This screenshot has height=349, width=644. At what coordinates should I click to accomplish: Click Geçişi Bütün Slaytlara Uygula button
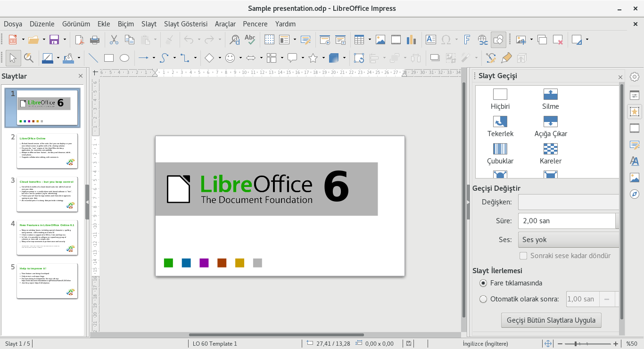pos(551,320)
